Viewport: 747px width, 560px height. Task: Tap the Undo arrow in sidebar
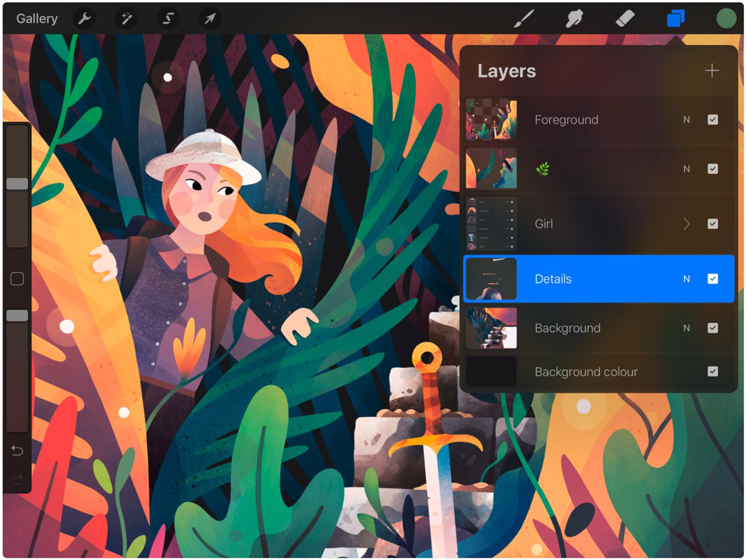[x=17, y=450]
